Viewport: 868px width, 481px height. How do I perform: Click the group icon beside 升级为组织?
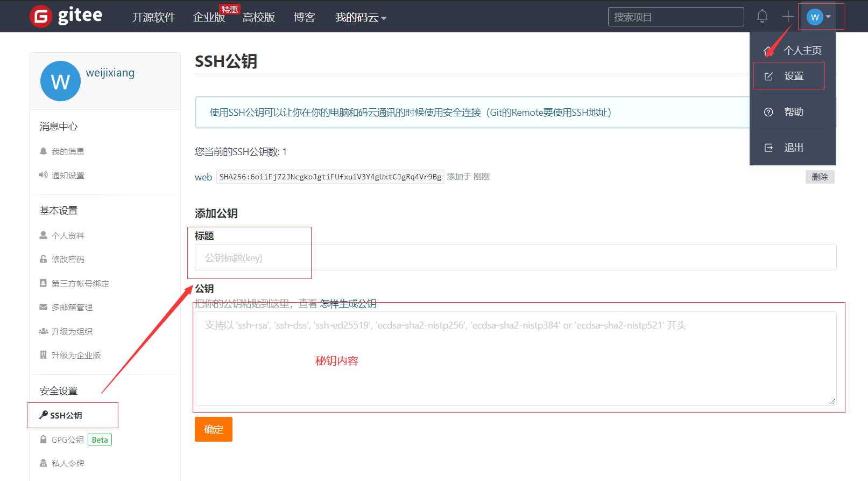(x=44, y=331)
